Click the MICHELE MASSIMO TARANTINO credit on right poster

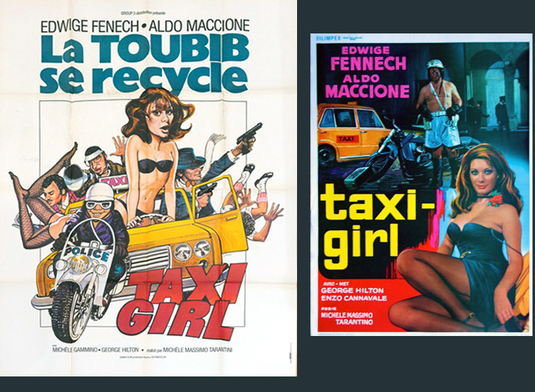(x=347, y=318)
